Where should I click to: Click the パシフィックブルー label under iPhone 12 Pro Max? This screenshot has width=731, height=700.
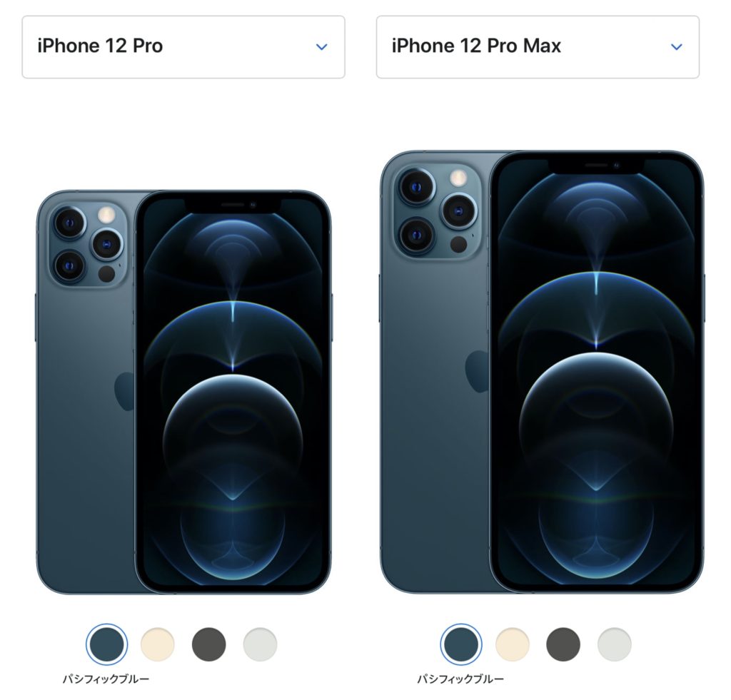460,679
